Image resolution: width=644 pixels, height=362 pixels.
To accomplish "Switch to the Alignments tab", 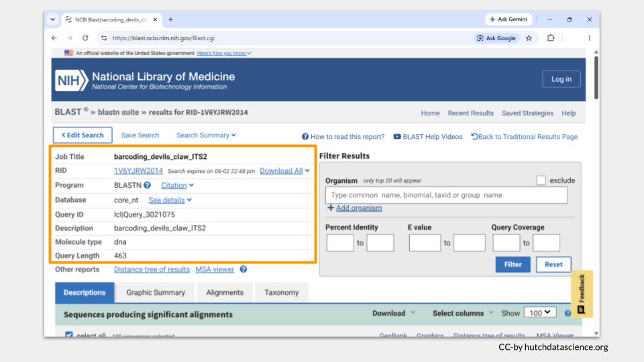I will 225,293.
